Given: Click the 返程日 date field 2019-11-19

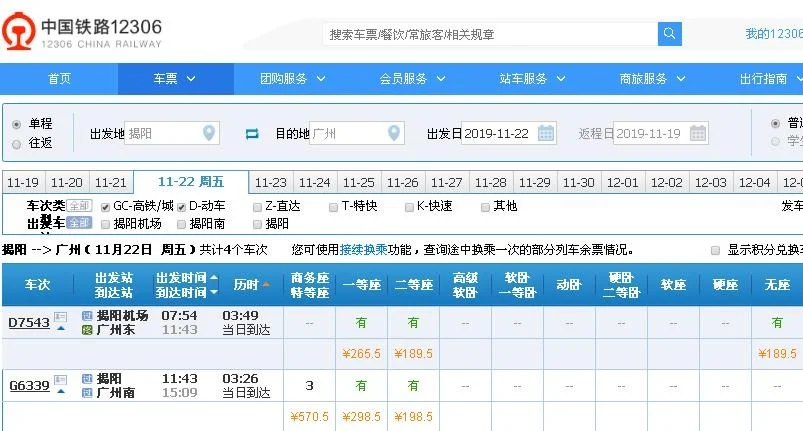Looking at the screenshot, I should (x=661, y=133).
